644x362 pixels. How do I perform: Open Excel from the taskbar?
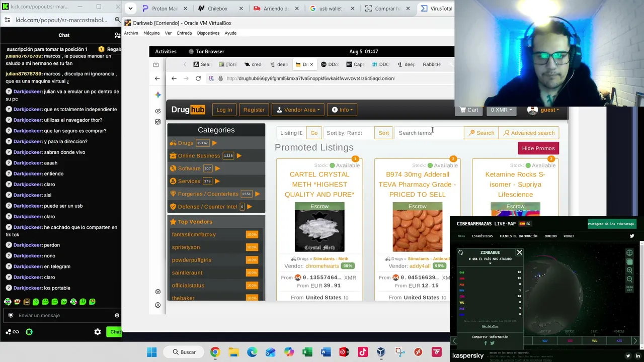coord(307,352)
